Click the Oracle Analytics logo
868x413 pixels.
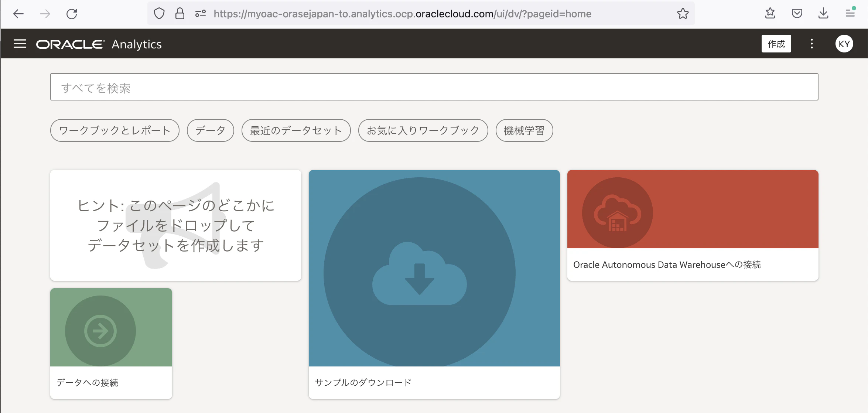(99, 44)
